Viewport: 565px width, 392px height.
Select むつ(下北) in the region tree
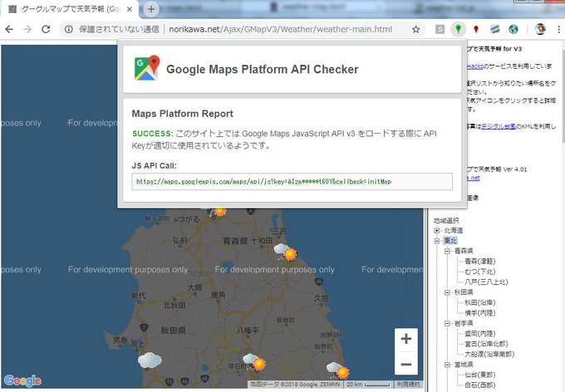coord(480,272)
